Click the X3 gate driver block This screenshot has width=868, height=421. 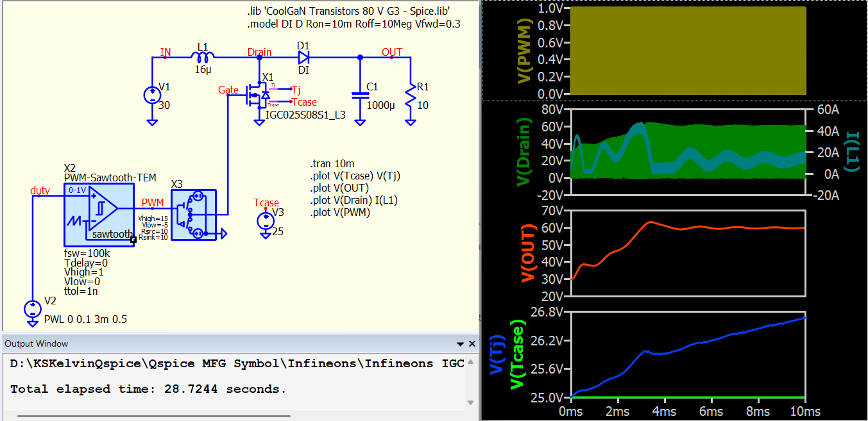tap(194, 215)
